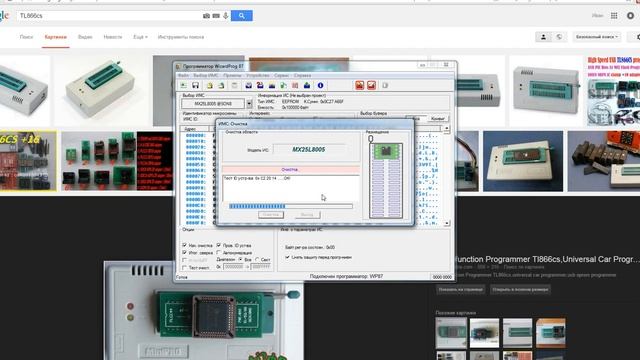Viewport: 640px width, 360px height.
Task: Click the blue Google search button
Action: pos(242,16)
